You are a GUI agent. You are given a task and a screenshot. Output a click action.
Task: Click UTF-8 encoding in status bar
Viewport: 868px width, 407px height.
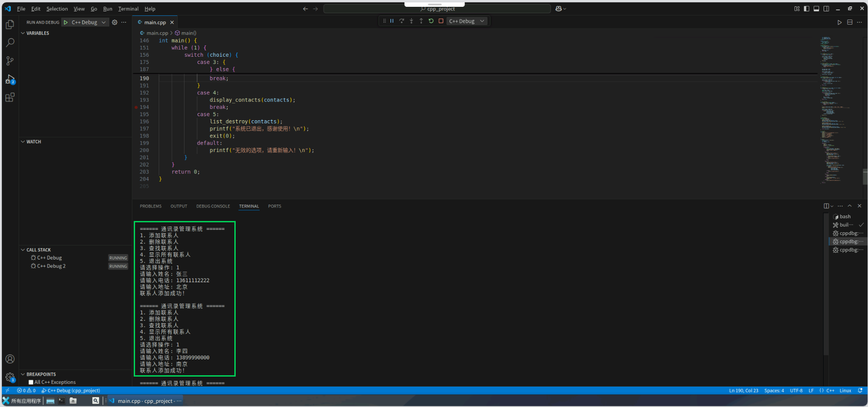796,391
